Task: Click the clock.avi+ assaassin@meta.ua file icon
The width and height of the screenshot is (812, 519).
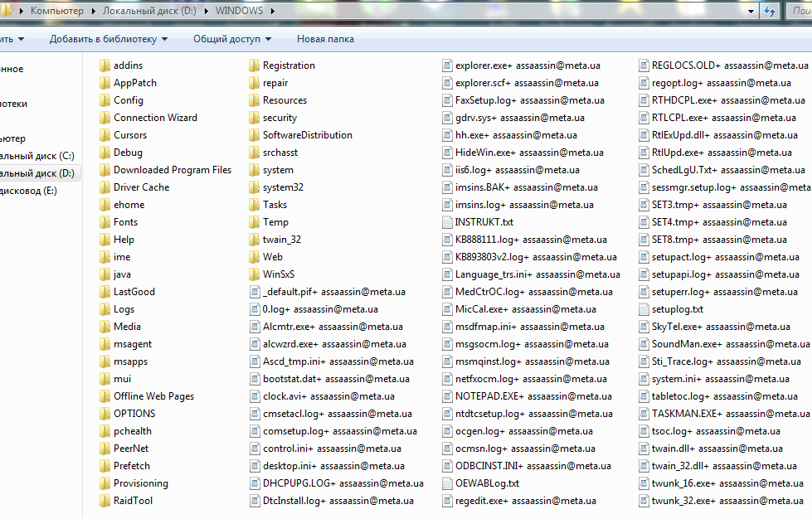Action: 255,397
